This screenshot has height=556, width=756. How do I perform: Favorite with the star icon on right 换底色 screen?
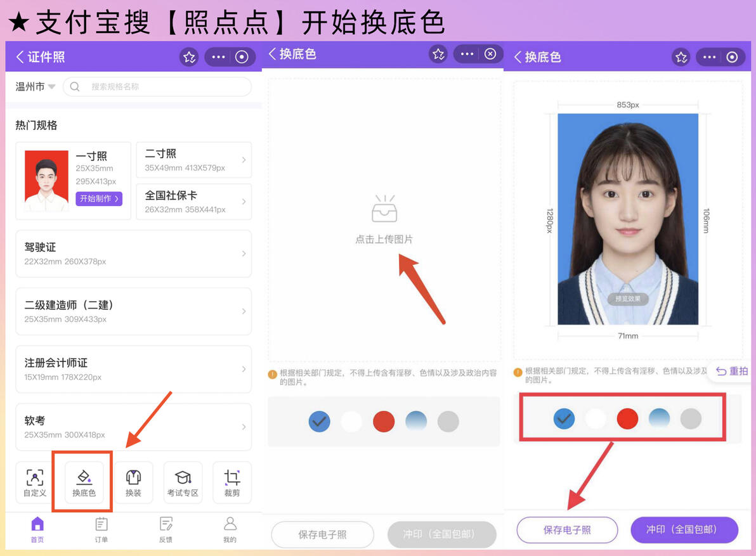coord(681,57)
